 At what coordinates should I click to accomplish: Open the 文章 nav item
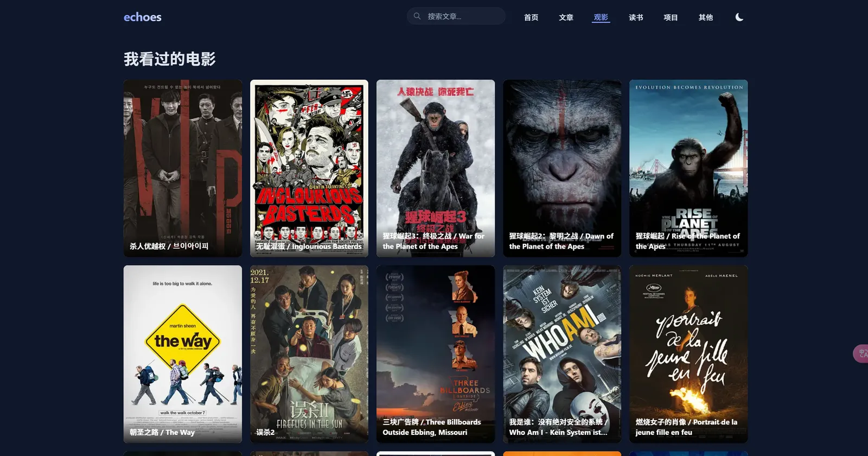(566, 17)
